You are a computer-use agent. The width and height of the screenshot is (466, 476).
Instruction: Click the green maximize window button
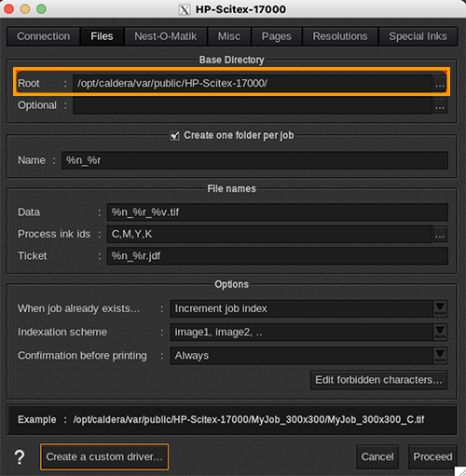(41, 9)
